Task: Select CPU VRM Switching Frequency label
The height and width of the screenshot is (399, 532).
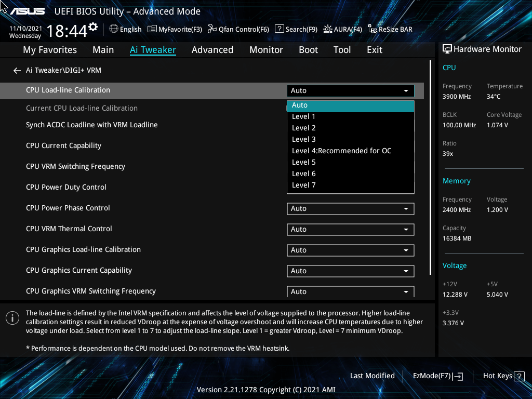Action: coord(75,167)
